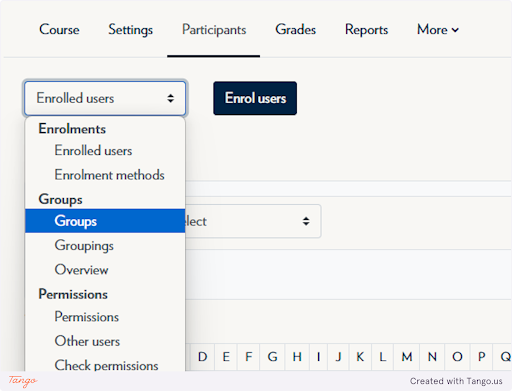512x391 pixels.
Task: Expand the More menu chevron
Action: 455,30
